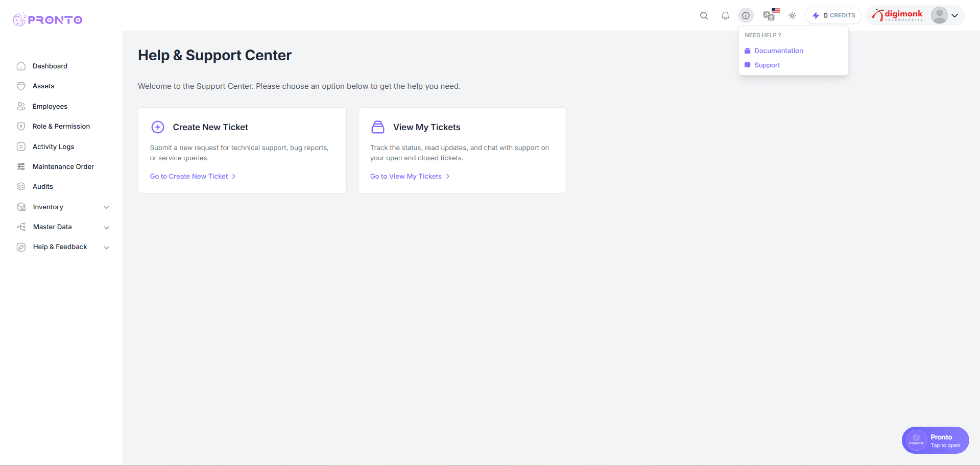Toggle light/dark theme sun icon
The height and width of the screenshot is (466, 980).
[792, 16]
